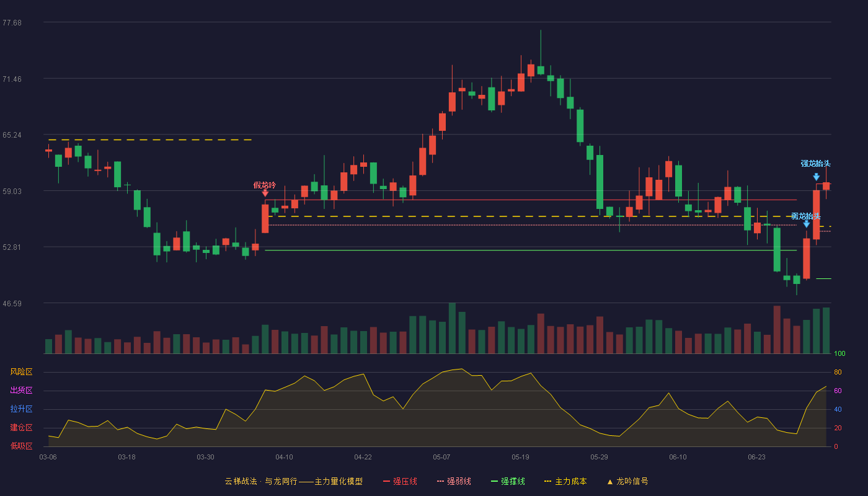
Task: Toggle the 强弱线 legend entry
Action: (454, 481)
